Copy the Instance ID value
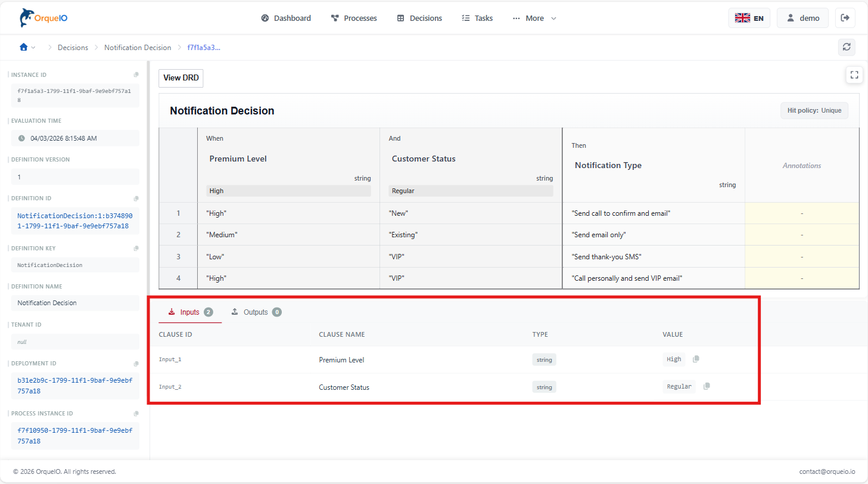Screen dimensions: 868x484 [x=136, y=75]
